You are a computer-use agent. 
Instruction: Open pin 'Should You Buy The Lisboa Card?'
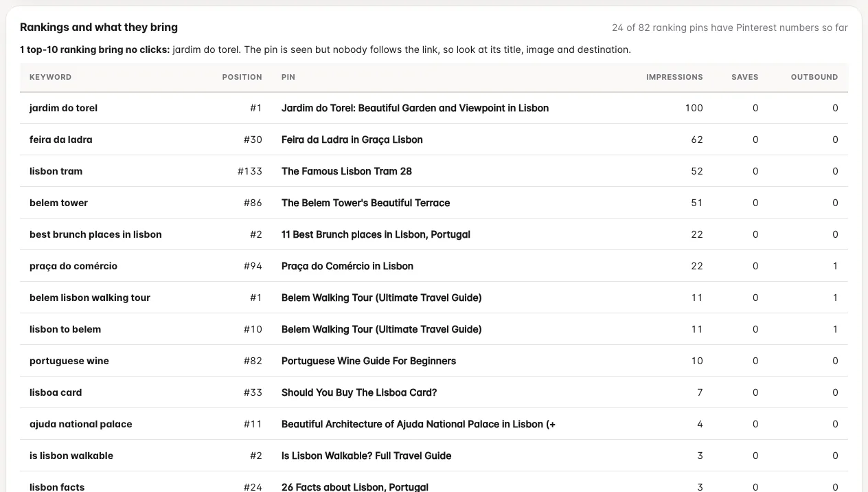click(359, 392)
